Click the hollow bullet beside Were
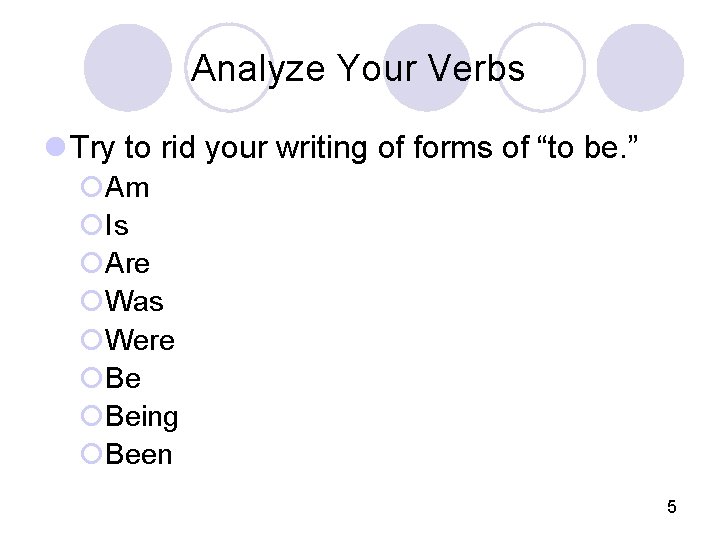This screenshot has height=540, width=720. [91, 340]
